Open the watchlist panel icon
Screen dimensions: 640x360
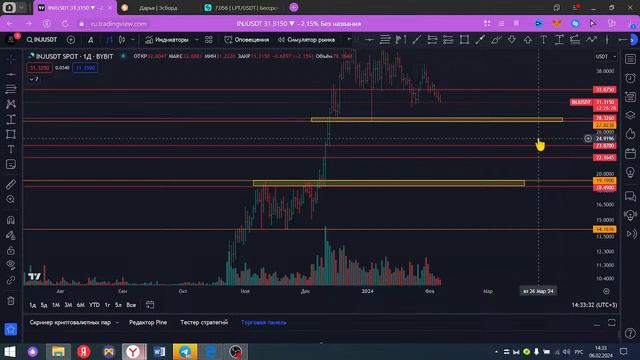[630, 59]
